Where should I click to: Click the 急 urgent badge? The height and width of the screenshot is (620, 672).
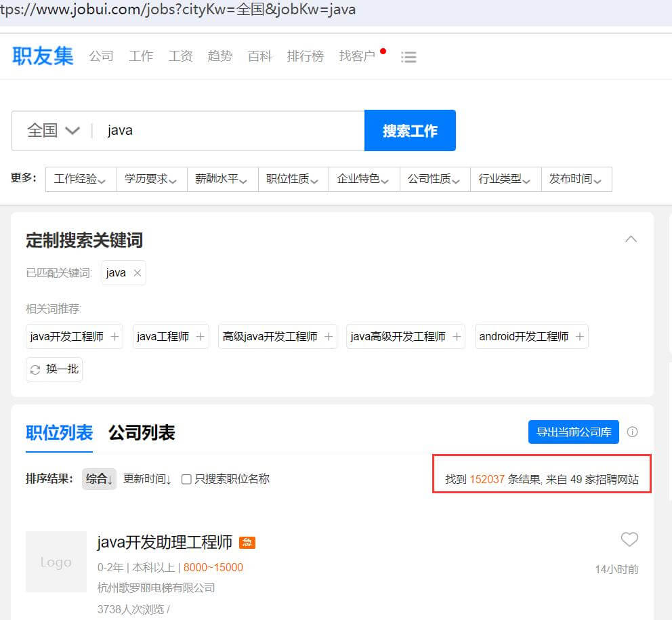247,542
